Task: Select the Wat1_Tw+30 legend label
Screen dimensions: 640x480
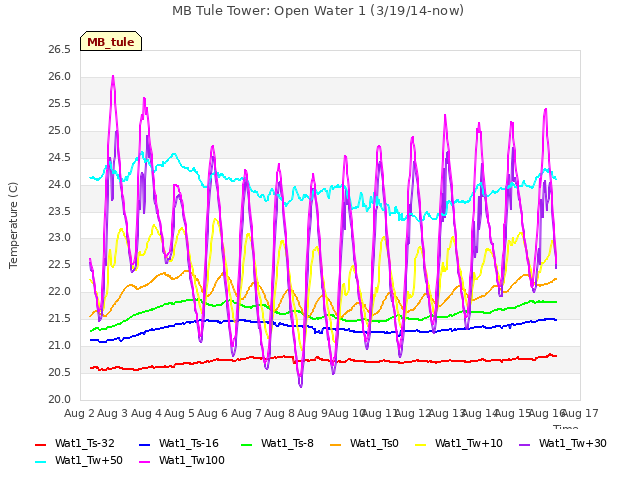Action: click(573, 444)
